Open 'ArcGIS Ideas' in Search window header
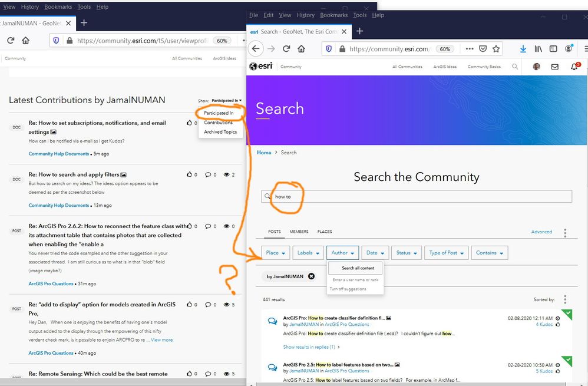The image size is (588, 386). 445,67
